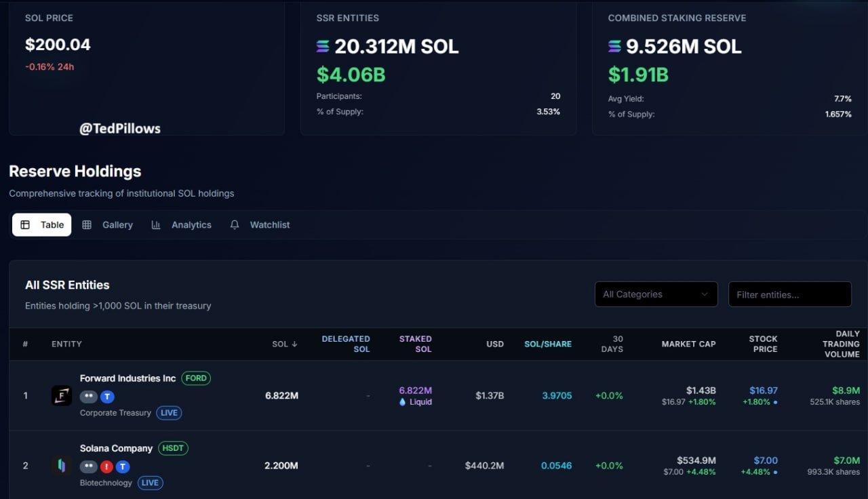868x499 pixels.
Task: Click the FORD ticker badge
Action: click(x=196, y=378)
